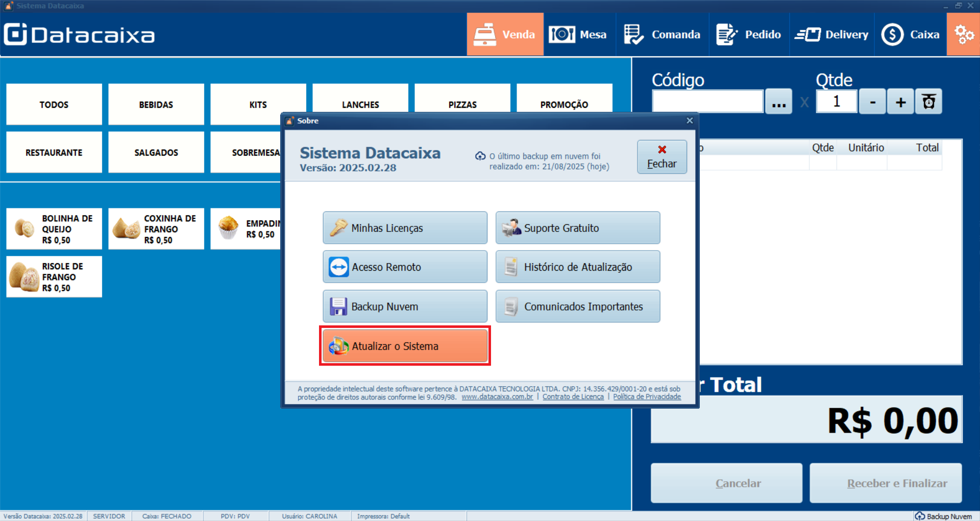The width and height of the screenshot is (980, 521).
Task: Open the Mesa module icon
Action: pos(562,34)
